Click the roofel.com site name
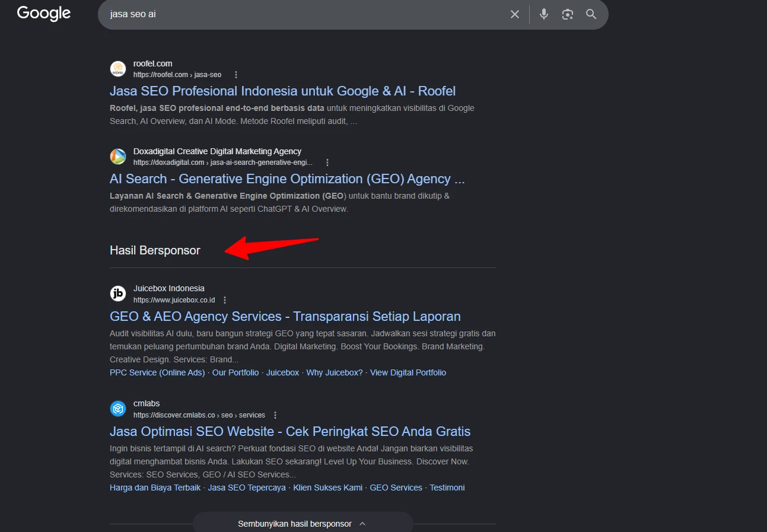Screen dimensions: 767x532 [152, 63]
